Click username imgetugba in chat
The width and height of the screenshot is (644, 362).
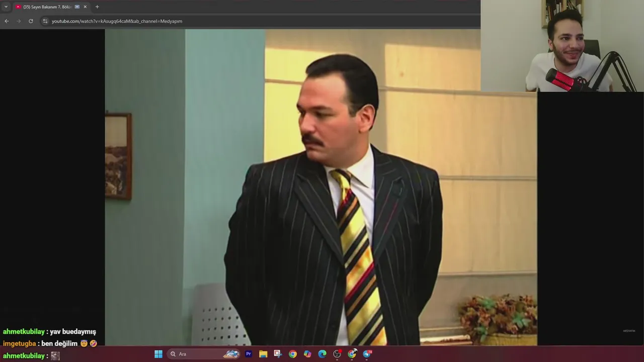click(19, 344)
